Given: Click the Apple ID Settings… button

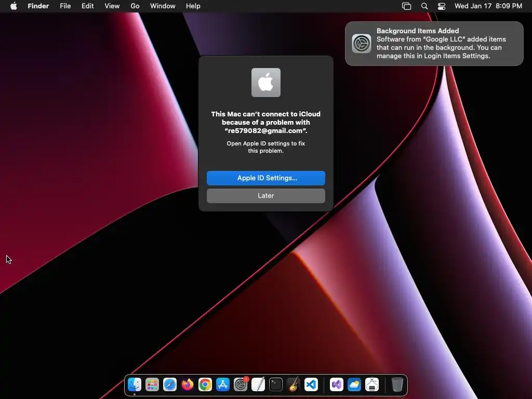Looking at the screenshot, I should (265, 178).
